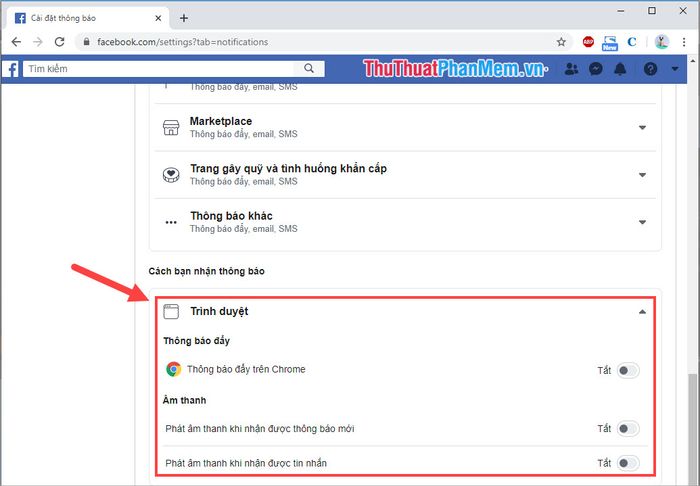The height and width of the screenshot is (486, 700).
Task: Open the help question mark icon
Action: (x=650, y=69)
